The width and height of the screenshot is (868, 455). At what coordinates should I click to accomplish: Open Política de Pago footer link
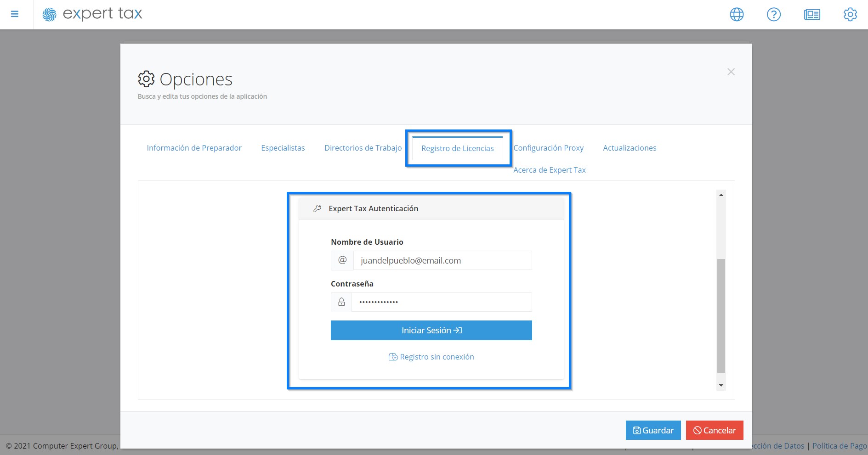[840, 446]
